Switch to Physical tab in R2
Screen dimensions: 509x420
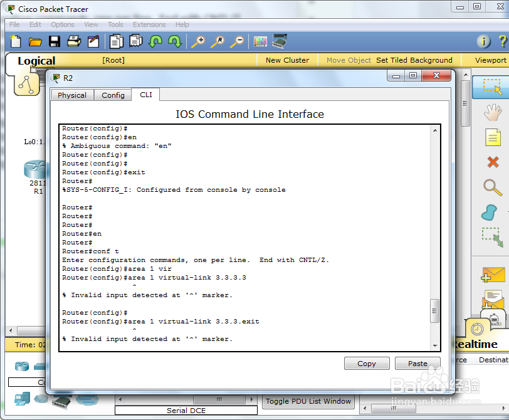click(72, 95)
